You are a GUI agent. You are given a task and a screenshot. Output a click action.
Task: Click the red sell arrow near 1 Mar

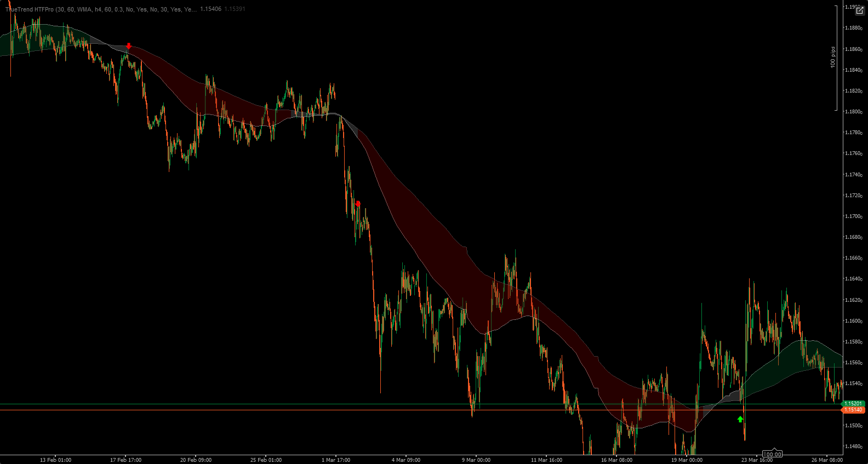[358, 204]
